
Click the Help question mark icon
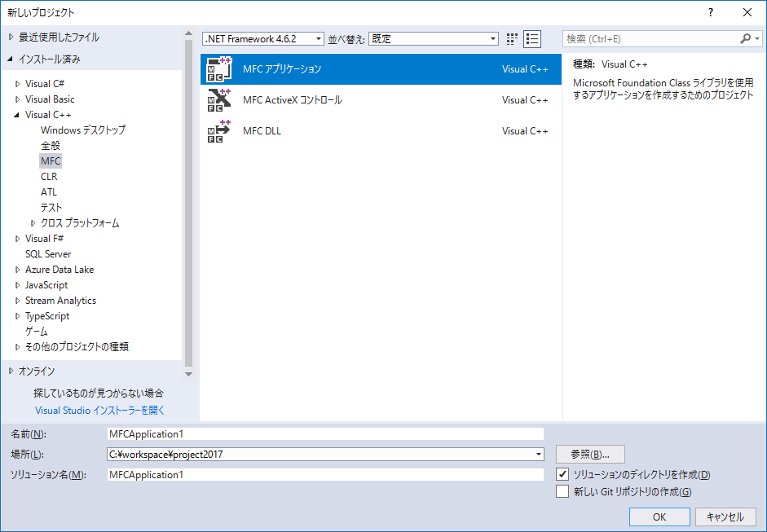[710, 12]
